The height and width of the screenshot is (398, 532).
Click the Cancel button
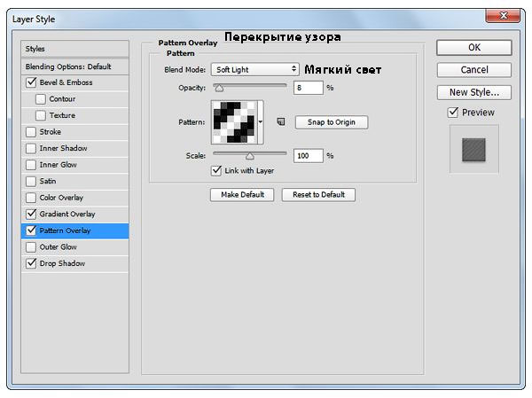point(474,70)
